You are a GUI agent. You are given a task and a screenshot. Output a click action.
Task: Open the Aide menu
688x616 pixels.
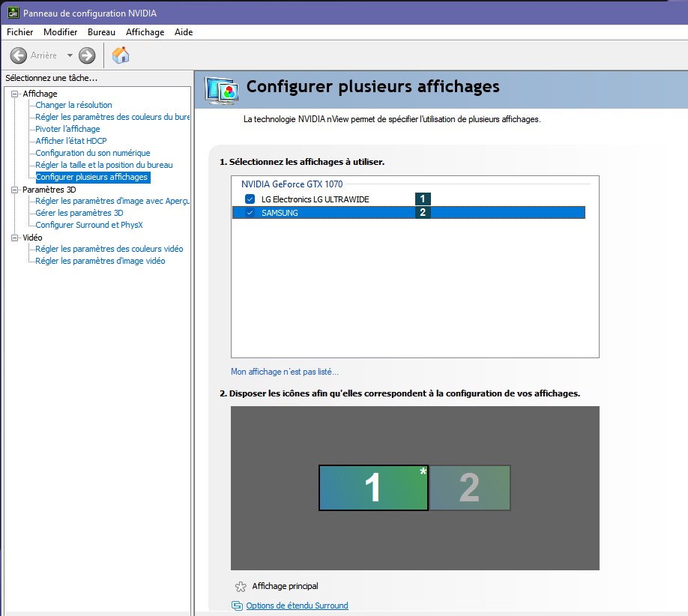point(184,32)
